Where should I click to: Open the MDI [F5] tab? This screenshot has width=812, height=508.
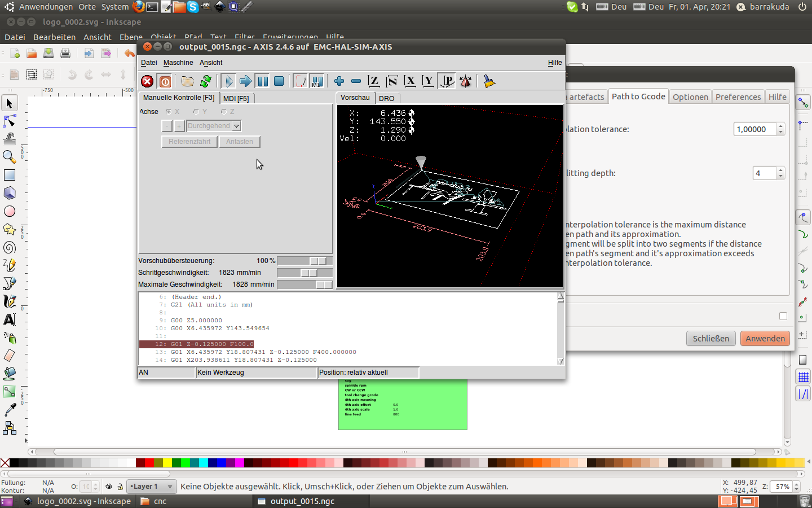pos(236,98)
